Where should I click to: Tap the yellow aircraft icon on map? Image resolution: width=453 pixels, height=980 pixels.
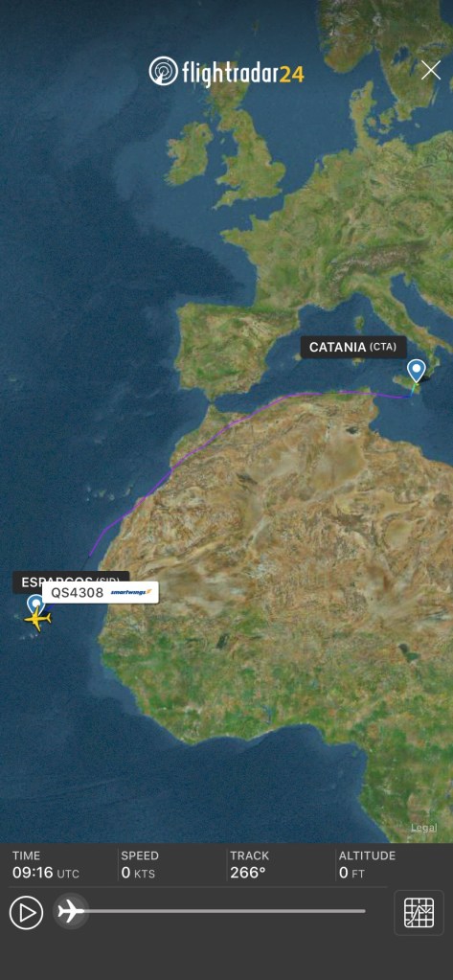37,619
